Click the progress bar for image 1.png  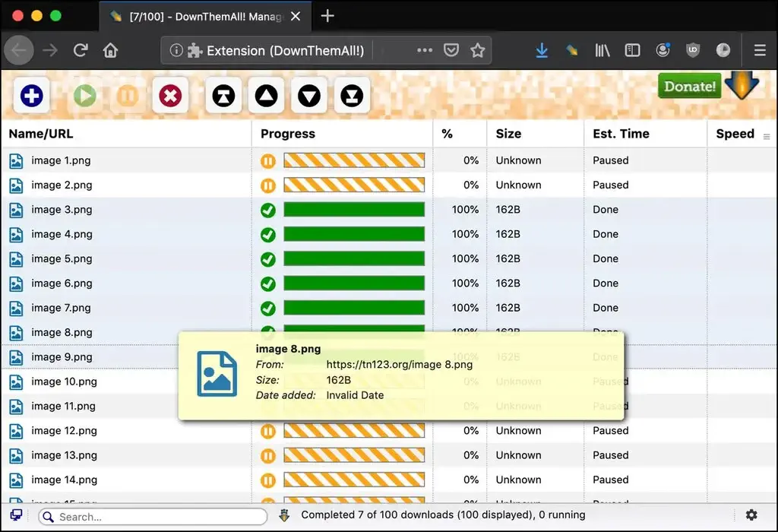coord(353,160)
